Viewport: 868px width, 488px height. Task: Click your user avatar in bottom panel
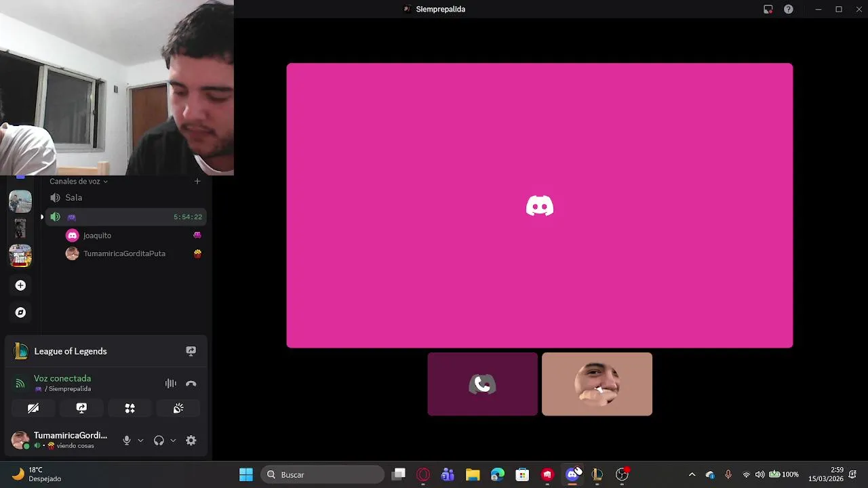click(x=20, y=440)
